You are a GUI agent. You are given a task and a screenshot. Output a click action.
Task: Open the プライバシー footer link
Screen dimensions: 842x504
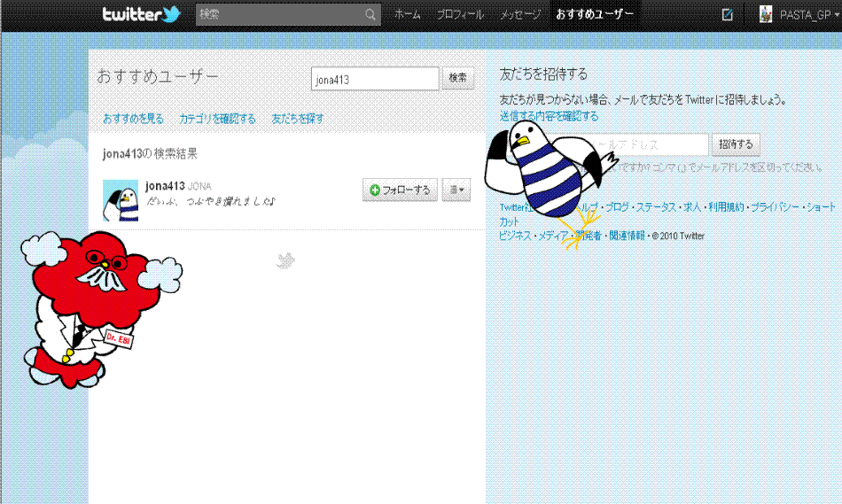click(x=775, y=207)
